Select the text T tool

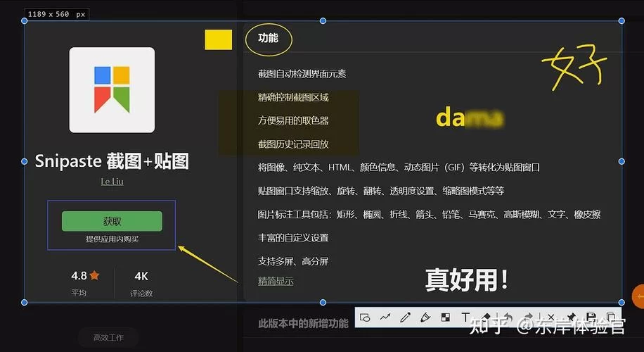point(465,318)
